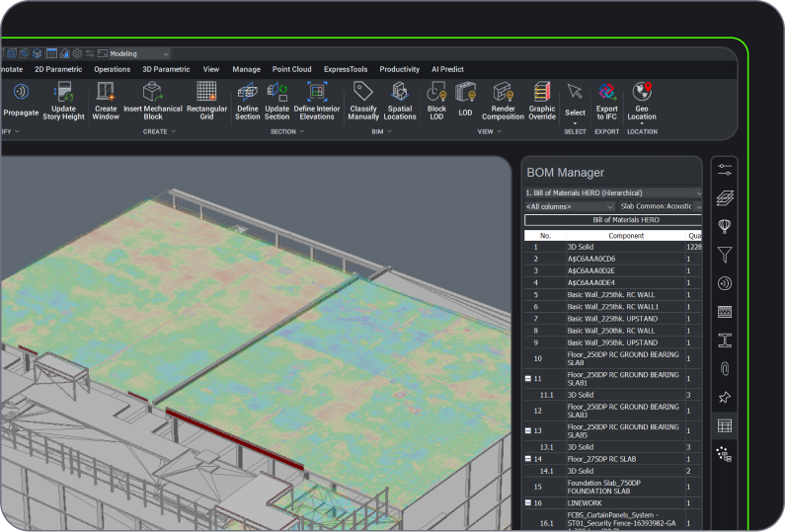Click Classify Manually tool
This screenshot has height=532, width=785.
click(363, 101)
